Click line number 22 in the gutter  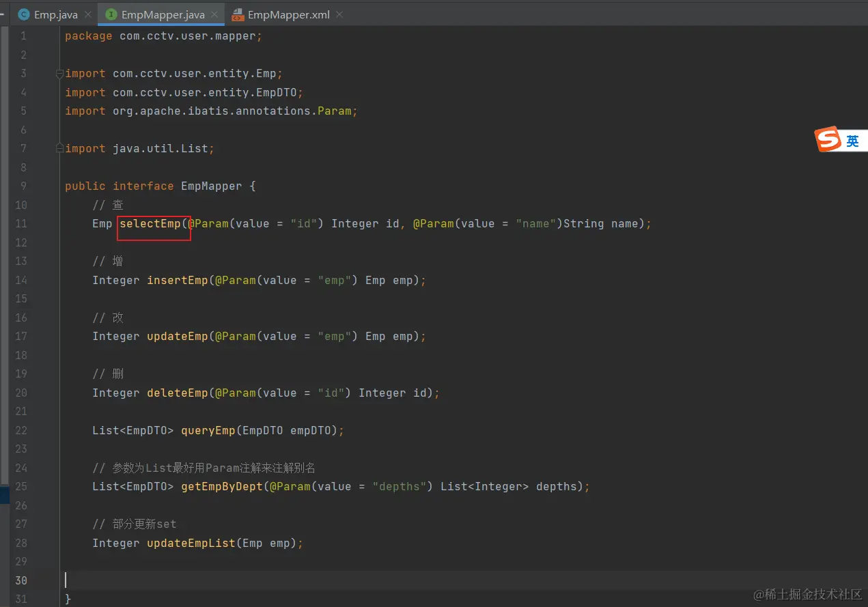[20, 430]
